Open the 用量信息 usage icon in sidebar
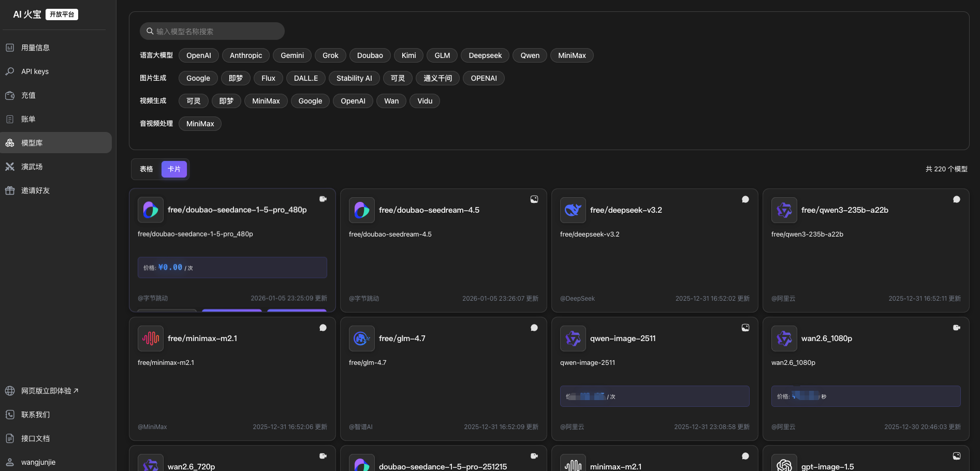The width and height of the screenshot is (980, 471). (x=10, y=48)
